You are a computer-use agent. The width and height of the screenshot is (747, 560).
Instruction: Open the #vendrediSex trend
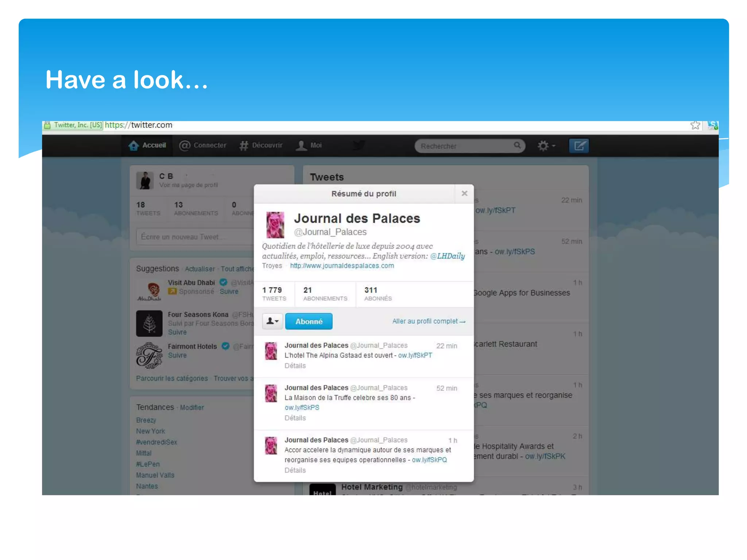[x=156, y=442]
